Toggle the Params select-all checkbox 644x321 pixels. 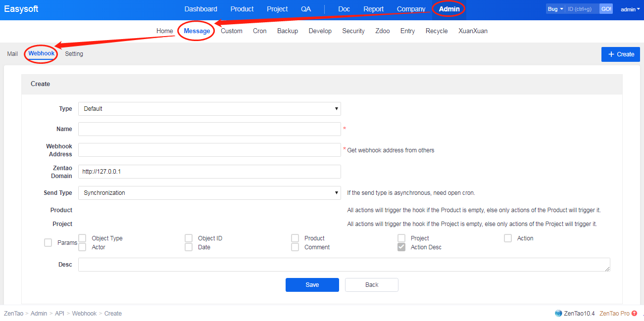click(48, 242)
